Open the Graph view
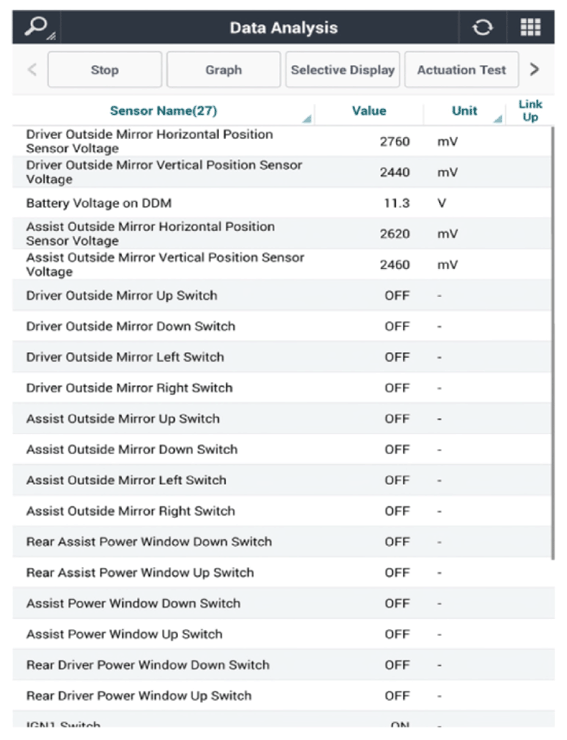Image resolution: width=567 pixels, height=740 pixels. click(223, 70)
